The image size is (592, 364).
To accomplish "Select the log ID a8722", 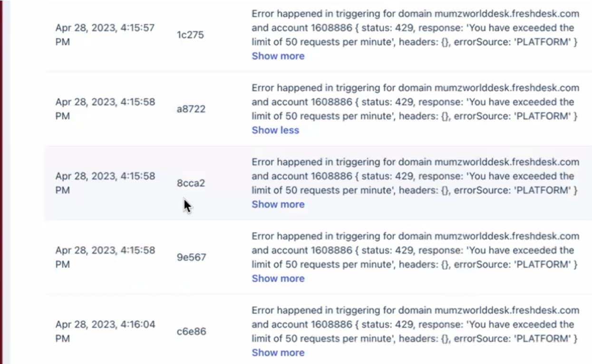I will coord(191,109).
